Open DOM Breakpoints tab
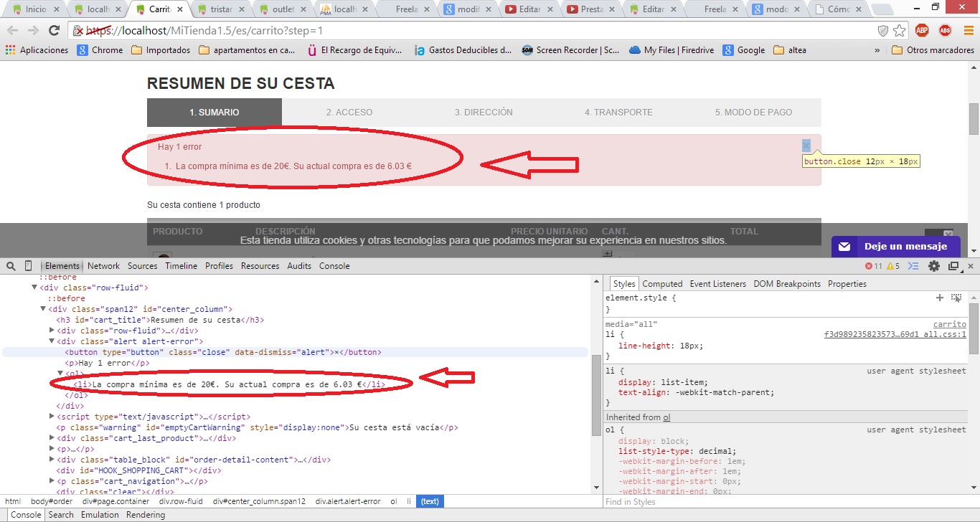Screen dimensions: 980x522 787,284
